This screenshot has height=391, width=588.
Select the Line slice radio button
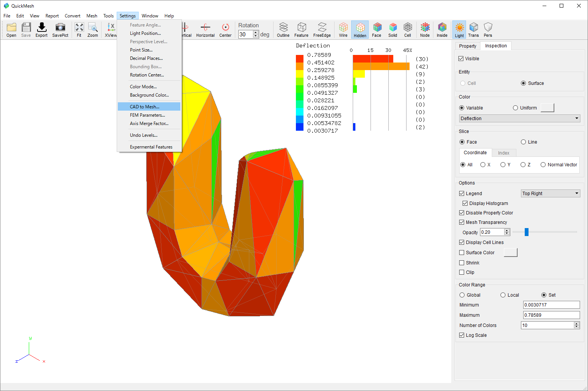click(x=523, y=142)
